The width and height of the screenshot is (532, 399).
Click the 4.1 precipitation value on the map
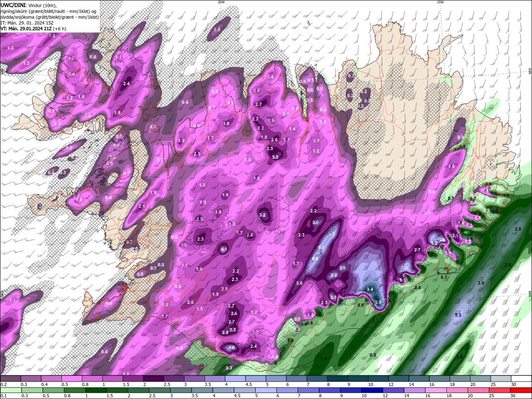coord(224,249)
